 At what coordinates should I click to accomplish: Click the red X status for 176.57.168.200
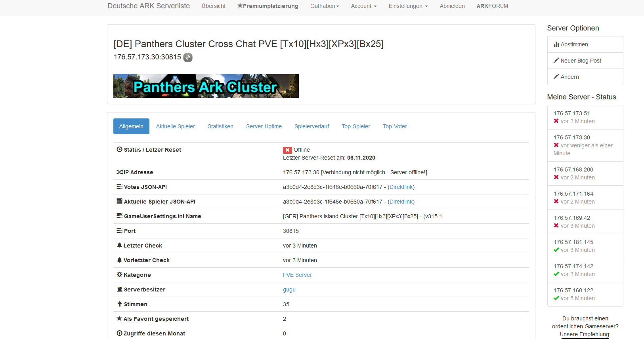tap(556, 177)
